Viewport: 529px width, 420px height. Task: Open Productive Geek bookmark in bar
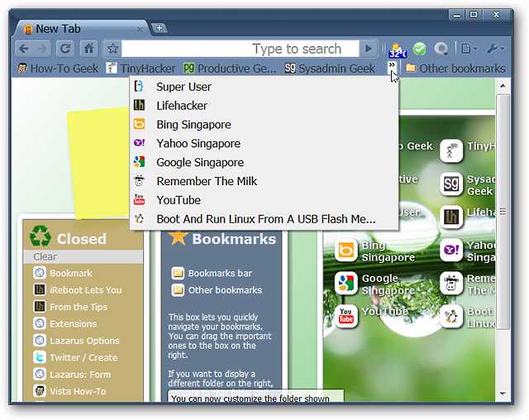[x=230, y=69]
